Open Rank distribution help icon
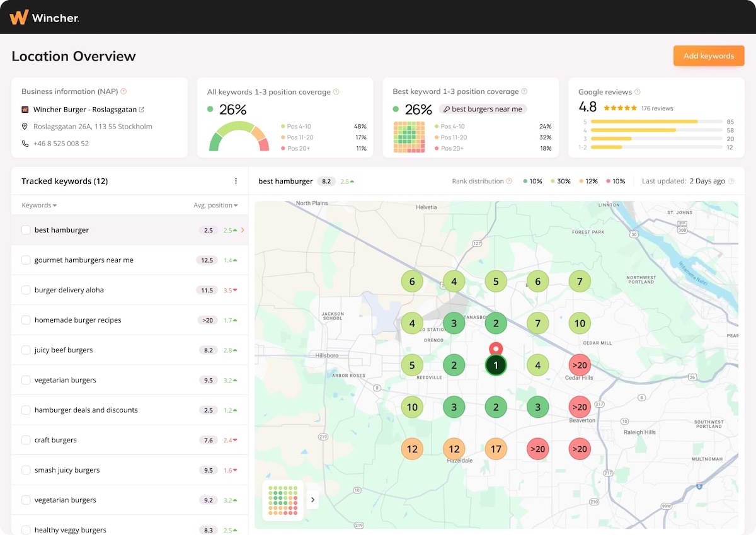The image size is (756, 535). 509,181
